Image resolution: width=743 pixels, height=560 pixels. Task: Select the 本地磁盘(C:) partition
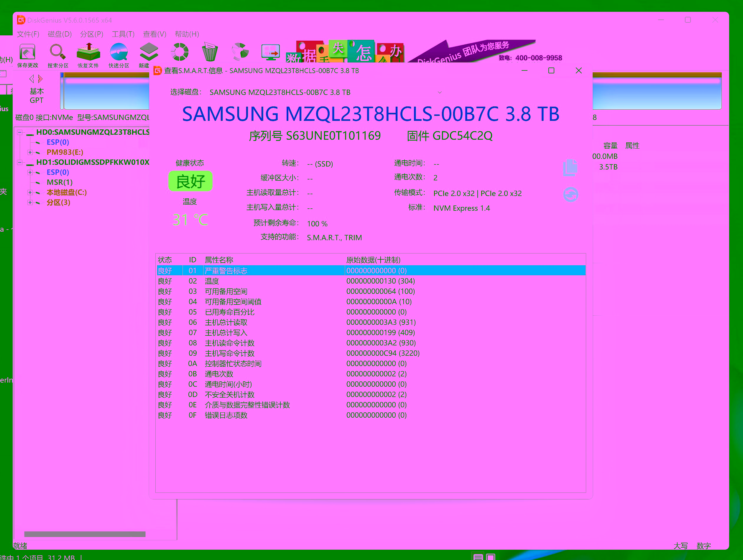[x=67, y=192]
